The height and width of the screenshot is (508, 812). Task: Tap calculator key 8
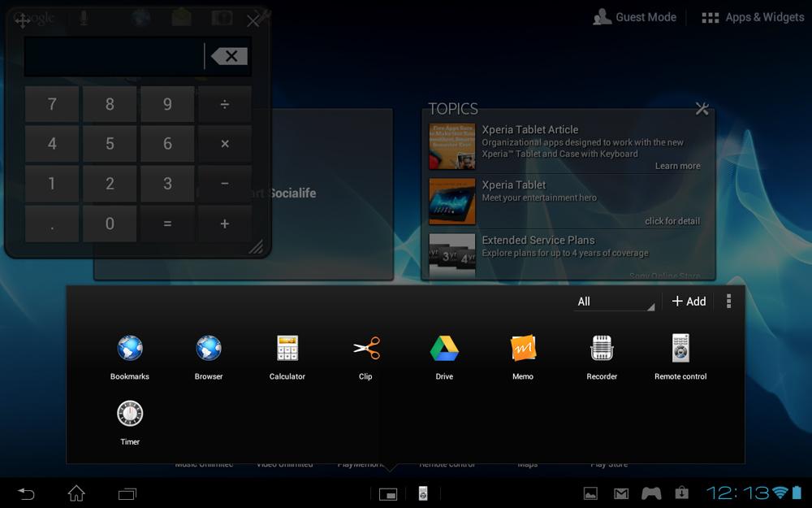(x=110, y=104)
